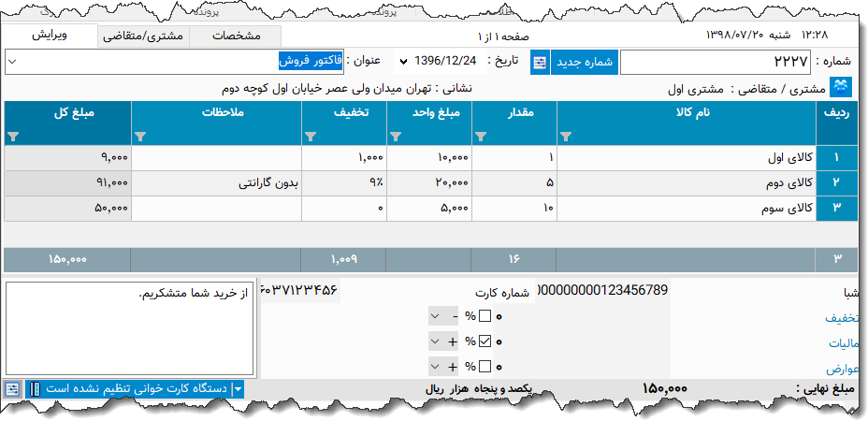Click the card number field next to شماره کارت
The height and width of the screenshot is (421, 868).
coord(299,290)
